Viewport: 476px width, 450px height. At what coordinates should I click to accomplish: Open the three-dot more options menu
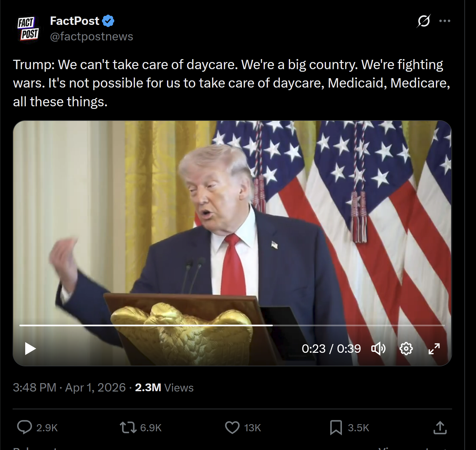pyautogui.click(x=445, y=21)
